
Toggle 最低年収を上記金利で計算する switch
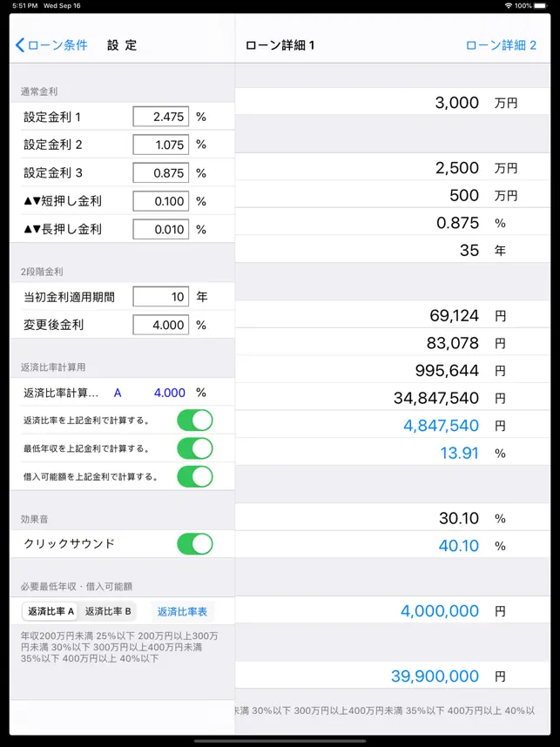coord(195,448)
